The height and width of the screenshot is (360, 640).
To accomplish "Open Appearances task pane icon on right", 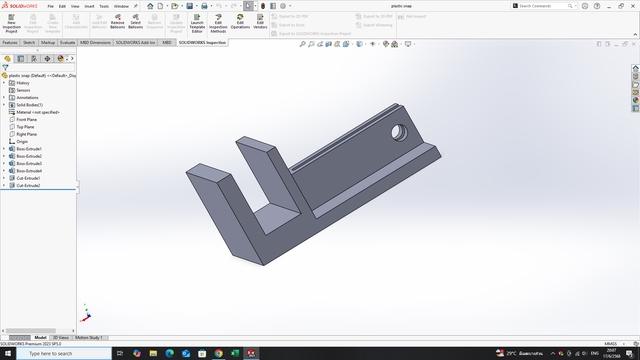I will 636,100.
